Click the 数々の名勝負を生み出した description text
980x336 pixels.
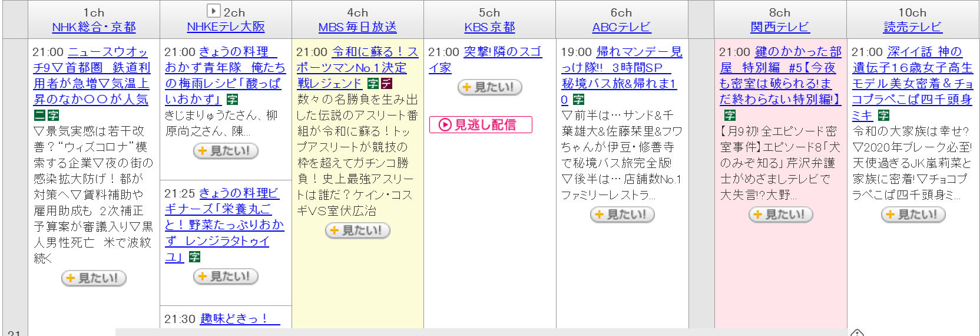tap(357, 155)
